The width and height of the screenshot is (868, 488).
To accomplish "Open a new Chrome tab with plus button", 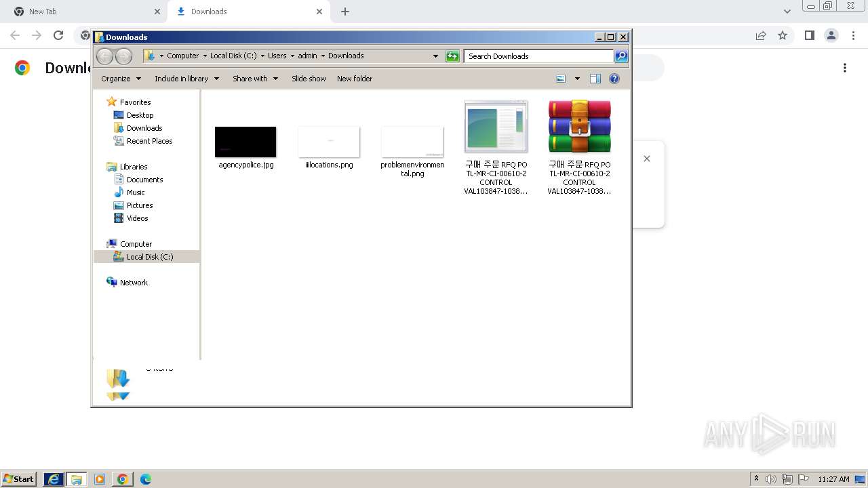I will point(345,12).
